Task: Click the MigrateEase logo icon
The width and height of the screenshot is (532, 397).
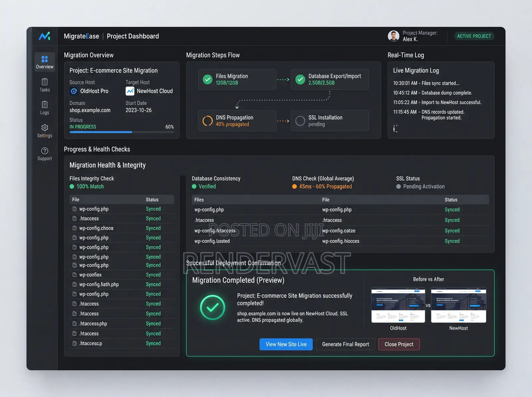Action: 44,36
